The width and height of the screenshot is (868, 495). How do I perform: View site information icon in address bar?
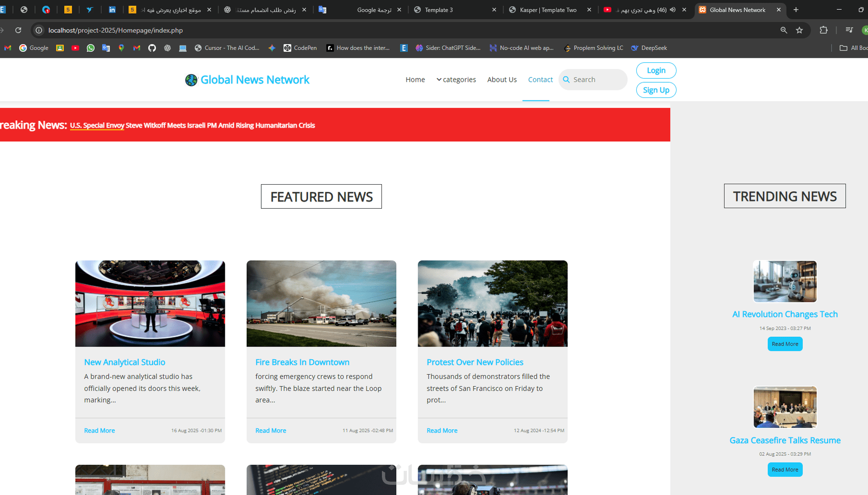tap(39, 30)
